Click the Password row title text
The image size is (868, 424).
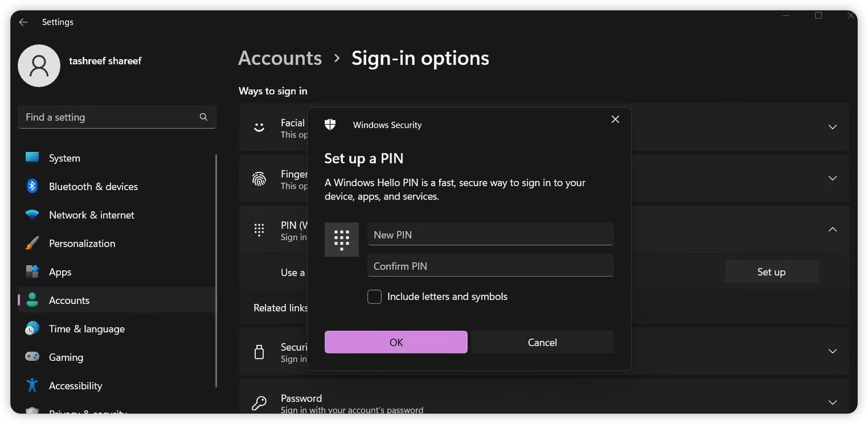click(301, 398)
